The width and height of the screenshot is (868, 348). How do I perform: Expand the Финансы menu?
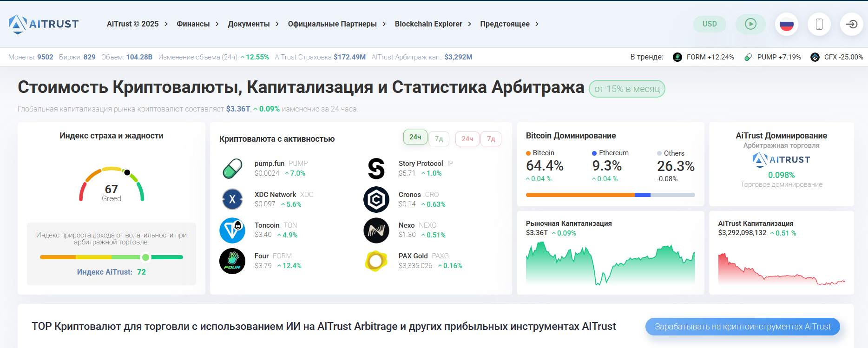pyautogui.click(x=197, y=24)
